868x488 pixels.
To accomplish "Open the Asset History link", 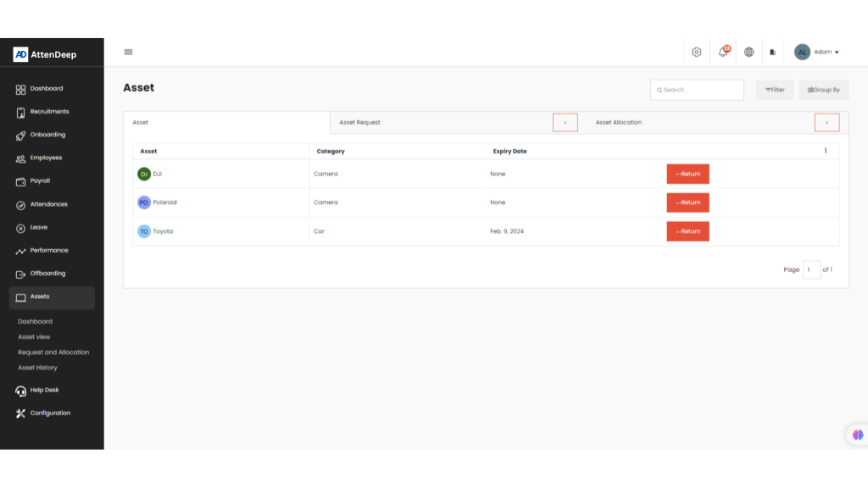I will (37, 368).
